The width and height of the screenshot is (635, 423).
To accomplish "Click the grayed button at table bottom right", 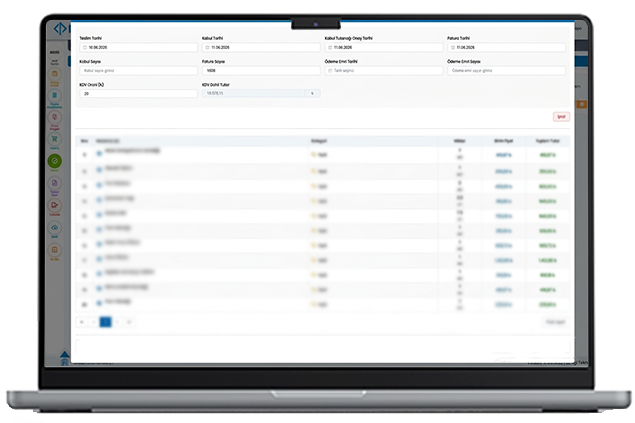I will pyautogui.click(x=555, y=322).
